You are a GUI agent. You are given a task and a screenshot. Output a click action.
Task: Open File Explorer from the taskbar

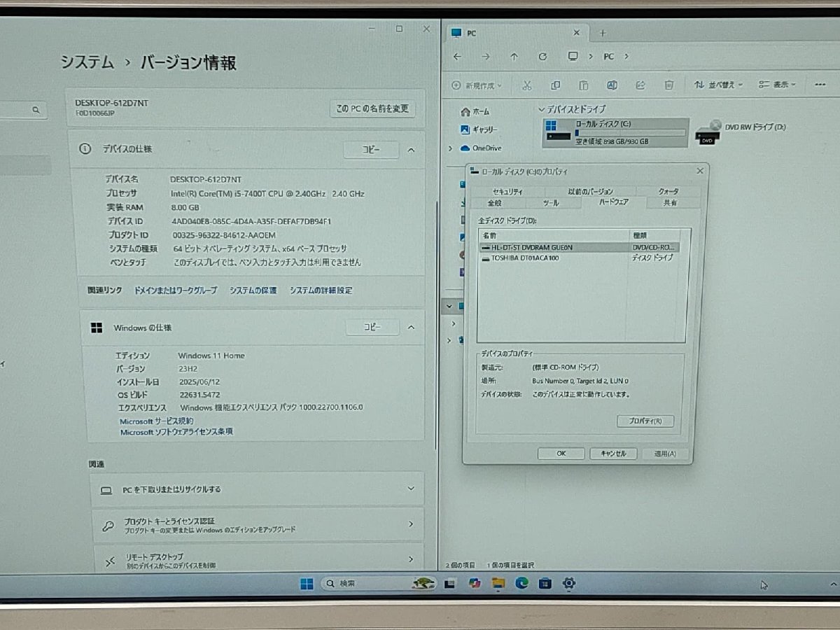click(x=498, y=584)
